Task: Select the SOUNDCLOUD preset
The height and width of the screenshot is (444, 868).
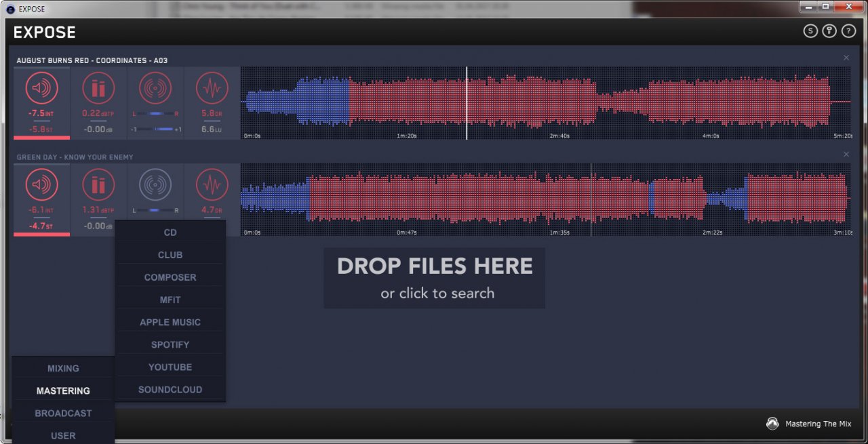Action: [170, 390]
